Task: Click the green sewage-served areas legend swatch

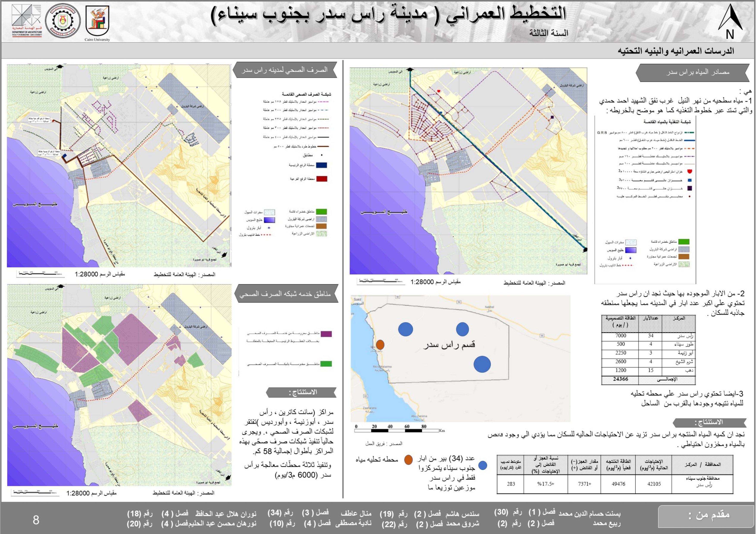Action: coord(326,364)
